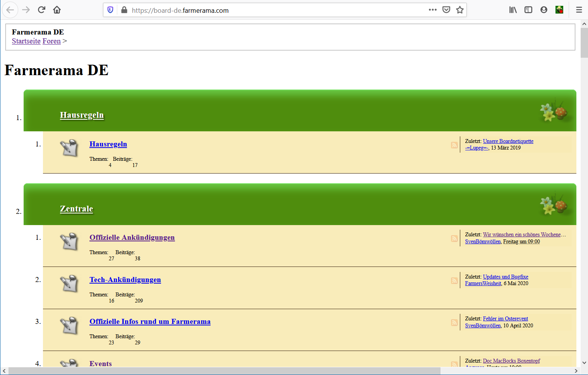Open the Library bookshelf icon
The image size is (588, 375).
(x=513, y=10)
